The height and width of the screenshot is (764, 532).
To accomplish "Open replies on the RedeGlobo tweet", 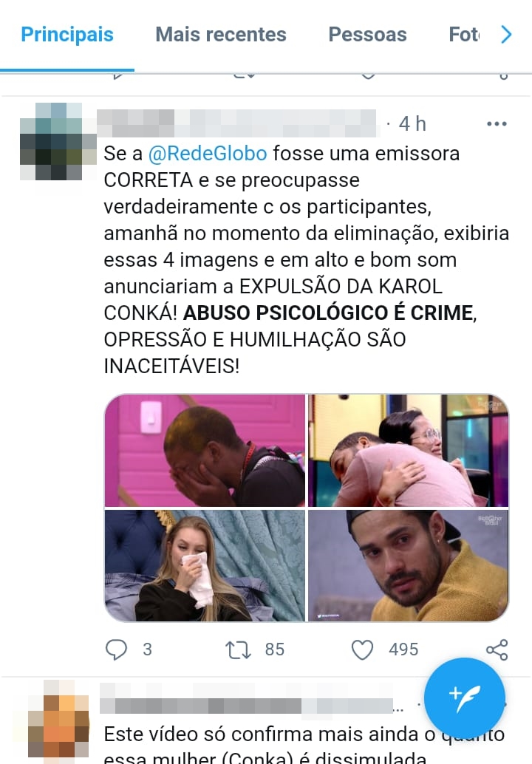I will point(117,649).
